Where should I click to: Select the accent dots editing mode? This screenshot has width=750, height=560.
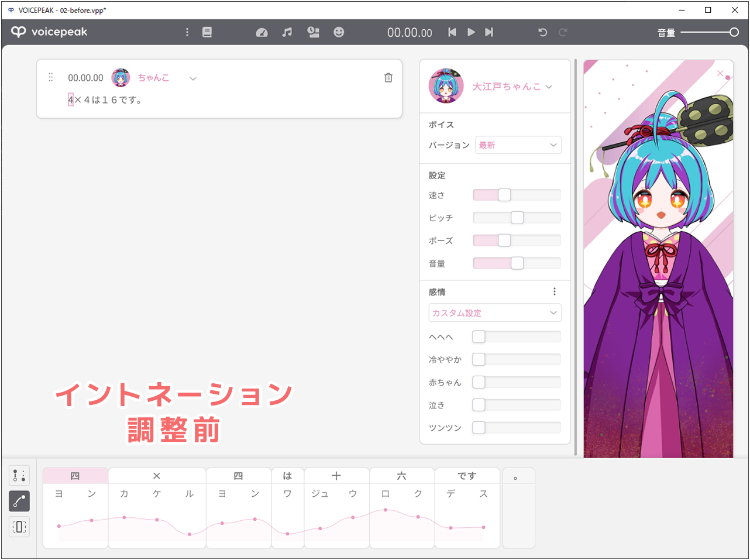(x=19, y=475)
